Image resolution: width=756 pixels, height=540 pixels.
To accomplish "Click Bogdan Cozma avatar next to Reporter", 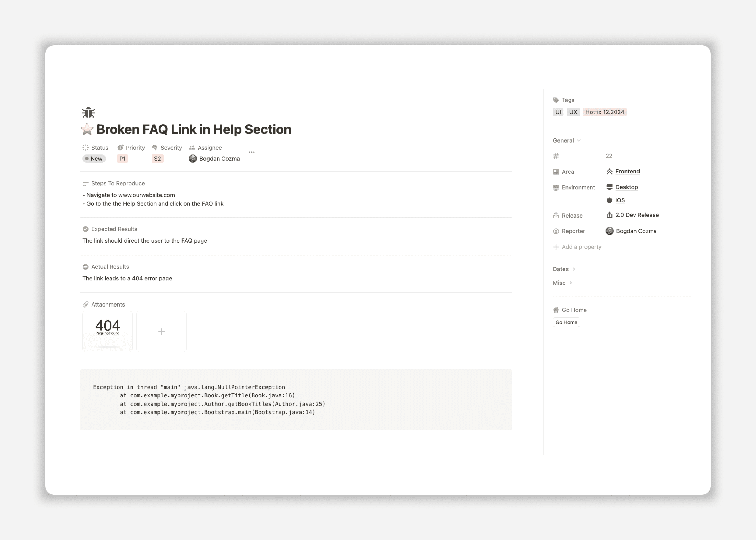I will pyautogui.click(x=609, y=231).
